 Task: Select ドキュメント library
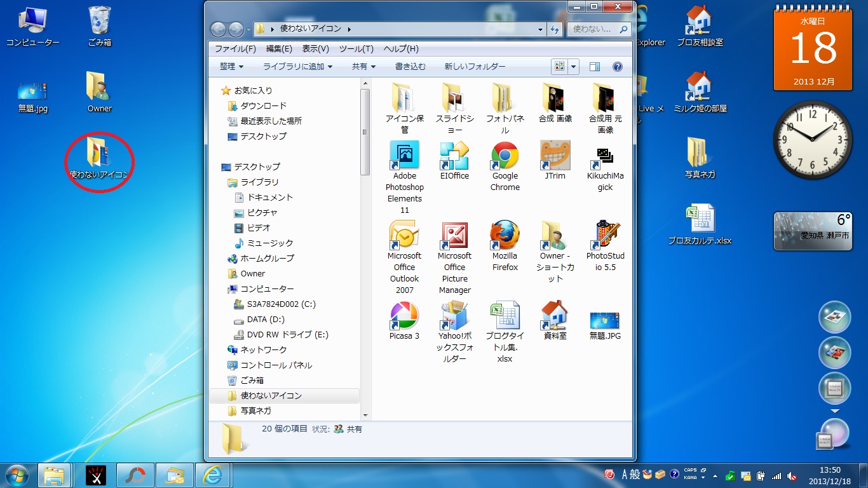coord(264,197)
